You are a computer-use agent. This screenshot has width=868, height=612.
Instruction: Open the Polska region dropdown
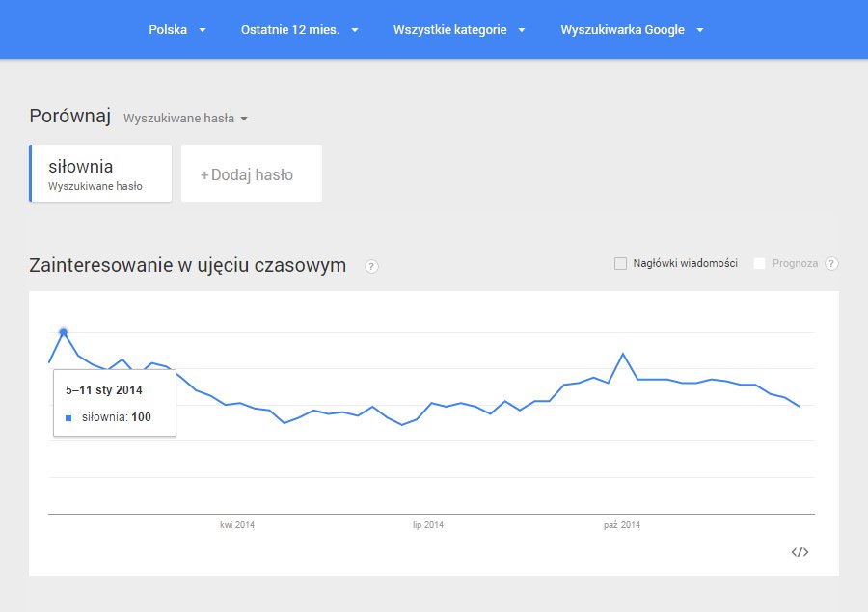(x=177, y=30)
